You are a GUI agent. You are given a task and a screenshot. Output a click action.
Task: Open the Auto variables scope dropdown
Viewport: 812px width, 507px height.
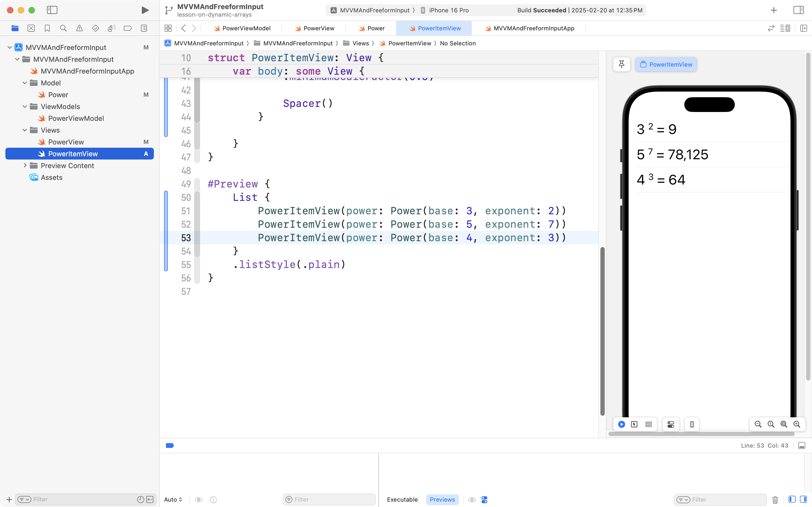[173, 499]
